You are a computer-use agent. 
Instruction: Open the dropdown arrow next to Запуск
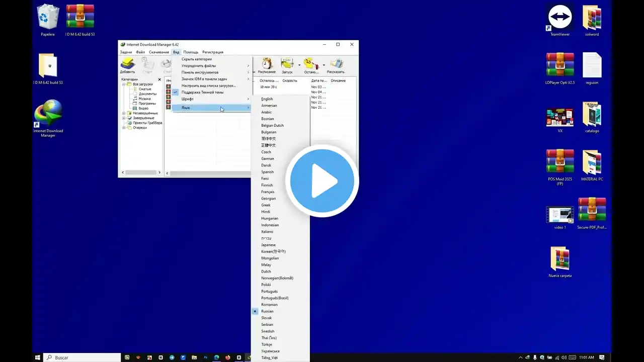point(299,65)
